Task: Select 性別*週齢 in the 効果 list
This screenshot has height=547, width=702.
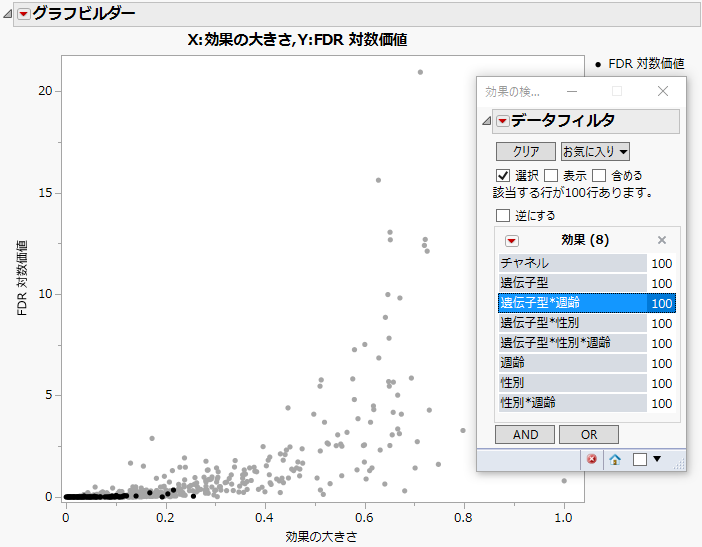Action: coord(573,403)
